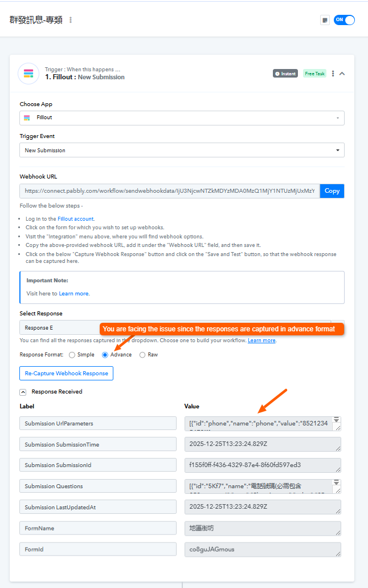Image resolution: width=368 pixels, height=588 pixels.
Task: Click the Fillout app logo icon
Action: [28, 74]
